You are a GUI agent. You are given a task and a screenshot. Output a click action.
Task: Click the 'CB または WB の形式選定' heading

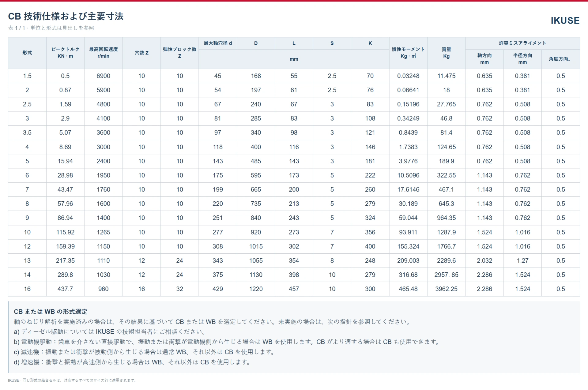[x=51, y=312]
